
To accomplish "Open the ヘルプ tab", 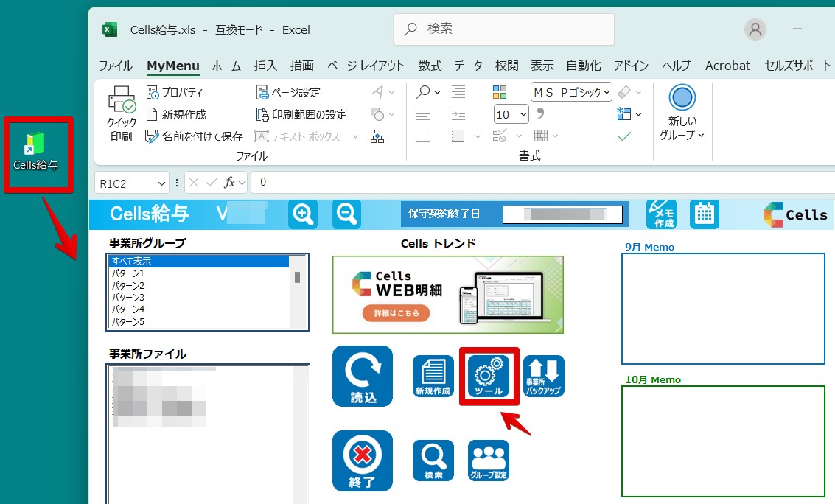I will [x=677, y=66].
